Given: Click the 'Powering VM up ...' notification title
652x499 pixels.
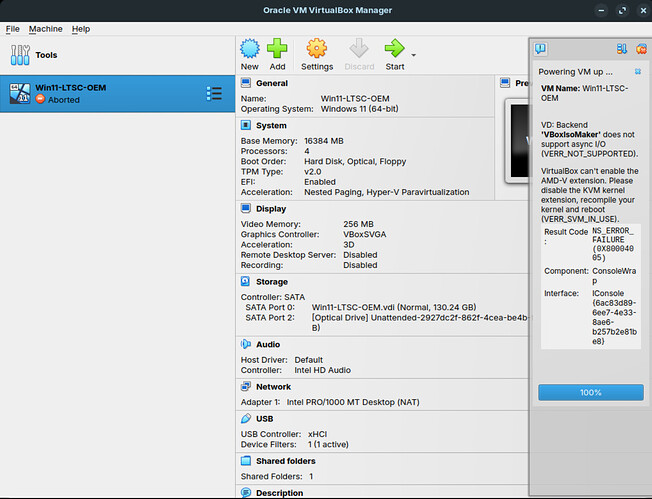Looking at the screenshot, I should tap(575, 72).
